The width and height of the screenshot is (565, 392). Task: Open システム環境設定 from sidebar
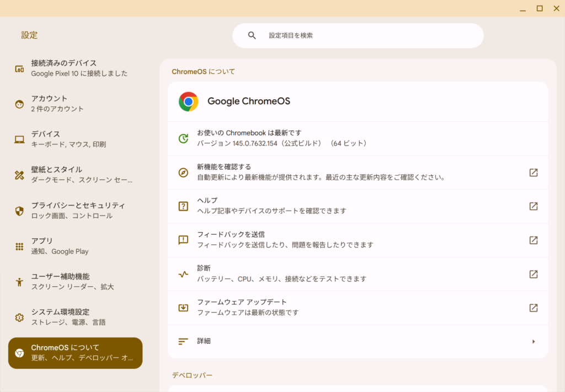click(75, 317)
